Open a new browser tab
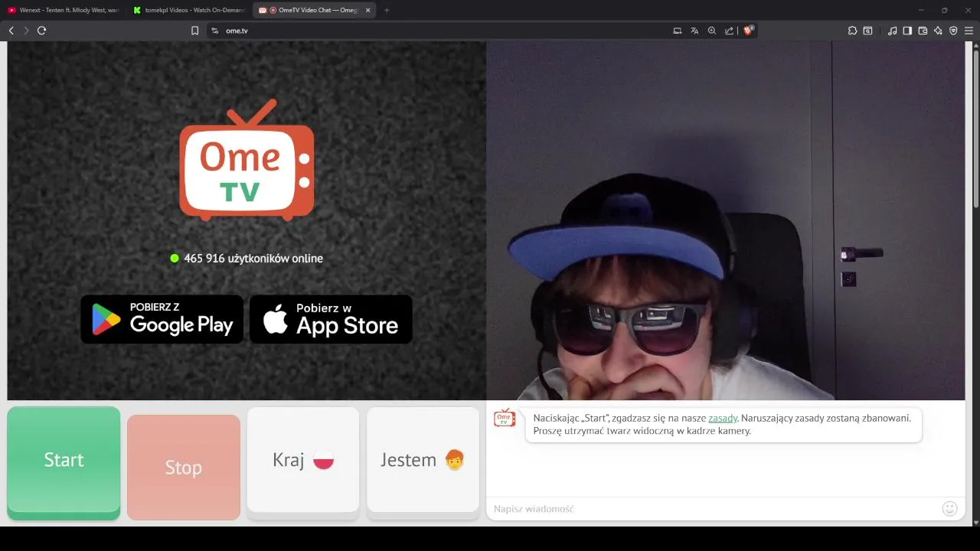Screen dimensions: 980x551 [387, 10]
